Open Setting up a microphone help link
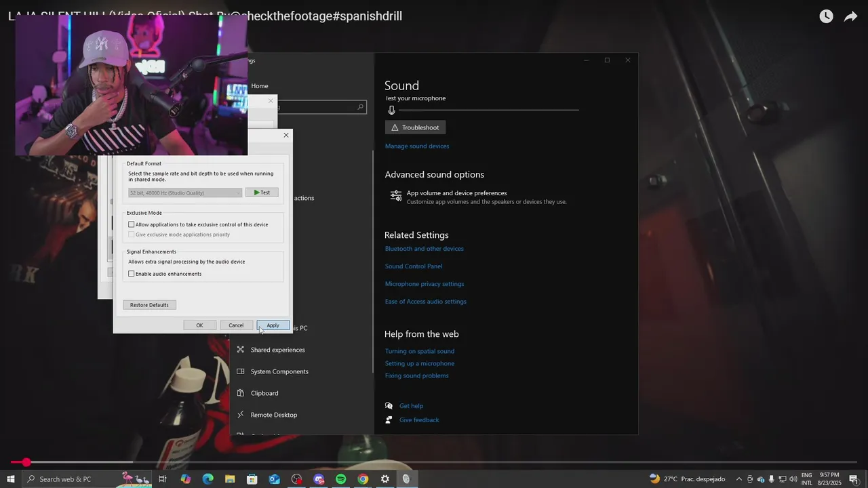This screenshot has height=488, width=868. [x=420, y=363]
